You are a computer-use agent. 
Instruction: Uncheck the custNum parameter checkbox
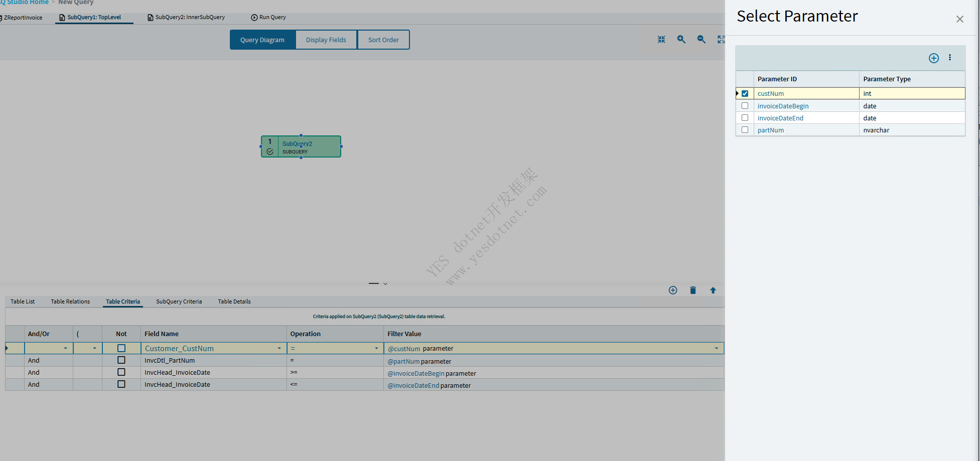pos(745,94)
